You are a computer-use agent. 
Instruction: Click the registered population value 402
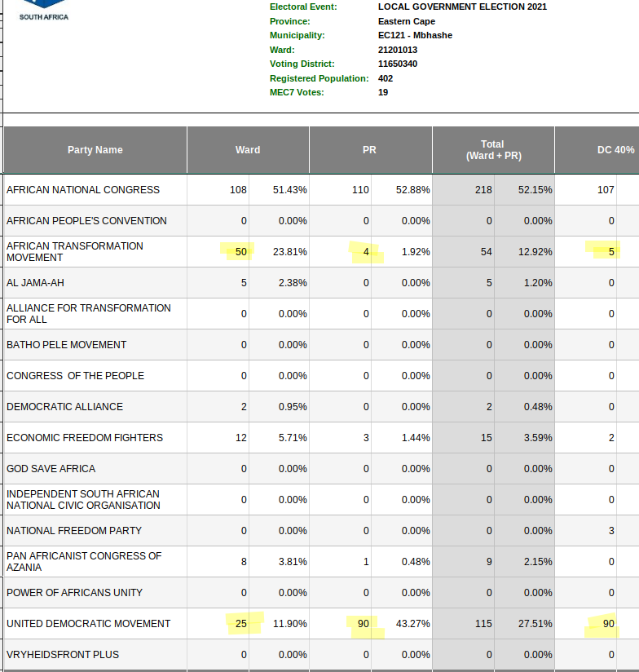click(x=386, y=78)
